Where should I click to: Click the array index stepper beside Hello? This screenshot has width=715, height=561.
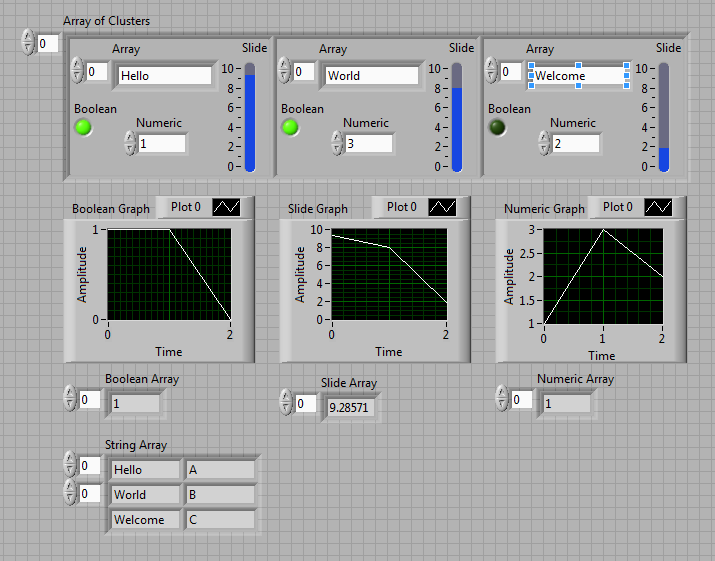(x=77, y=70)
